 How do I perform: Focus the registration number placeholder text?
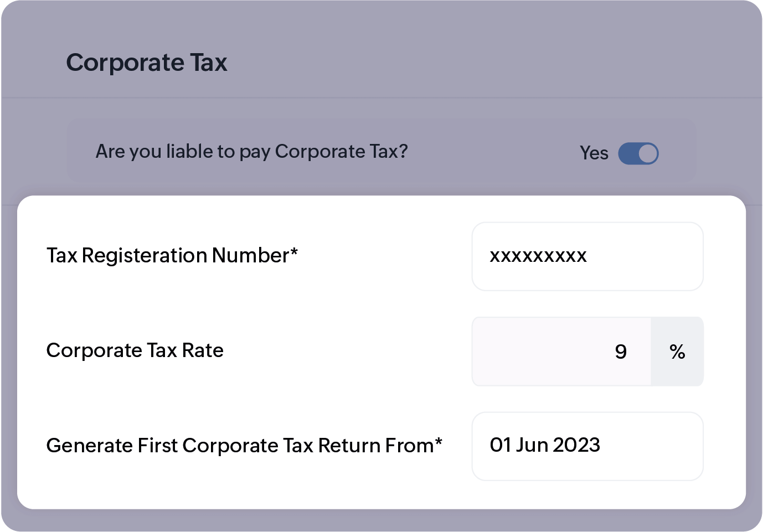click(538, 256)
